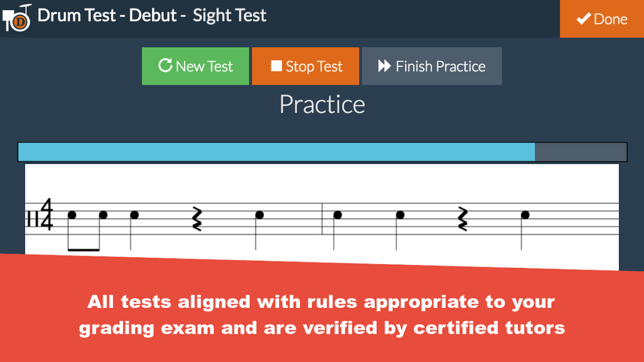Click the percussion clef on the staff
The image size is (644, 362).
(32, 220)
